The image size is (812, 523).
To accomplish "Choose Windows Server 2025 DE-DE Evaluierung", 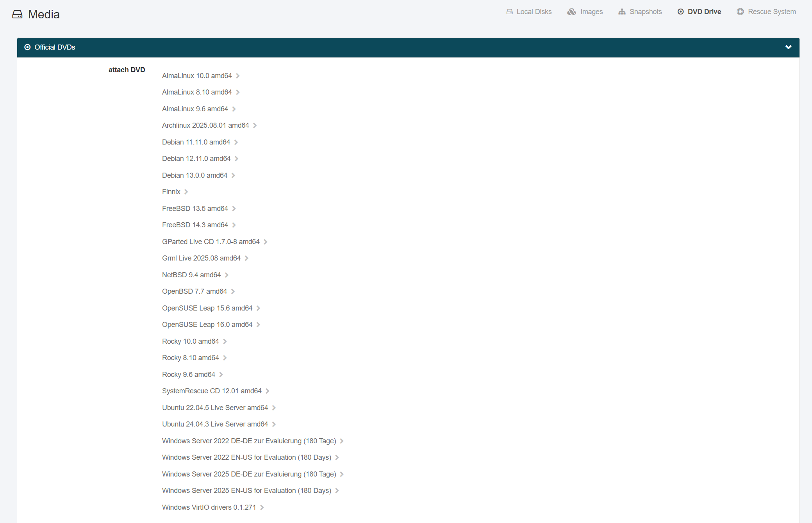I will tap(253, 474).
